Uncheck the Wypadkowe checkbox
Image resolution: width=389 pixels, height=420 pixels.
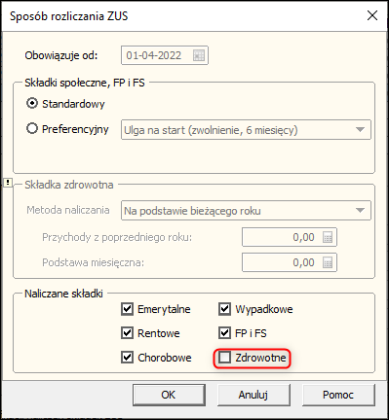tap(225, 309)
